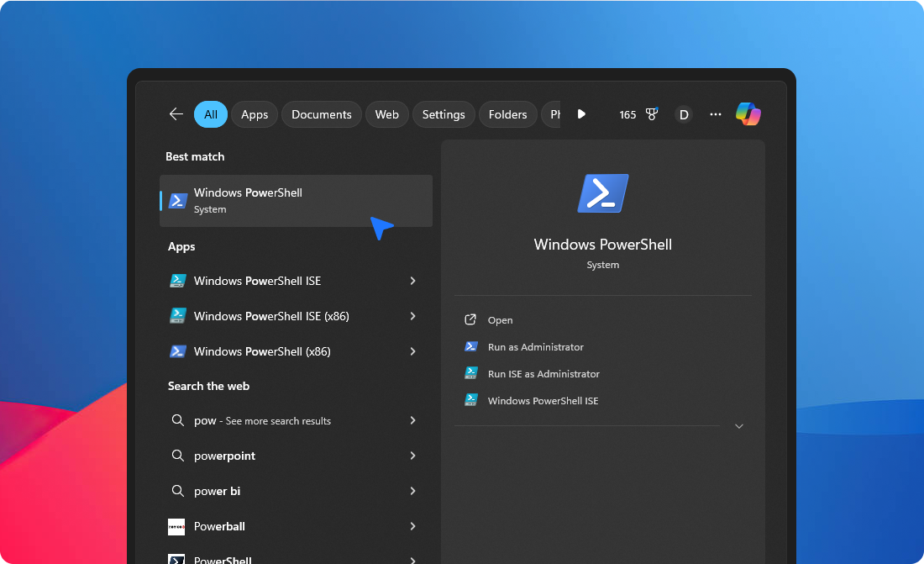Click the rewards trophy points icon
924x564 pixels.
click(x=651, y=114)
